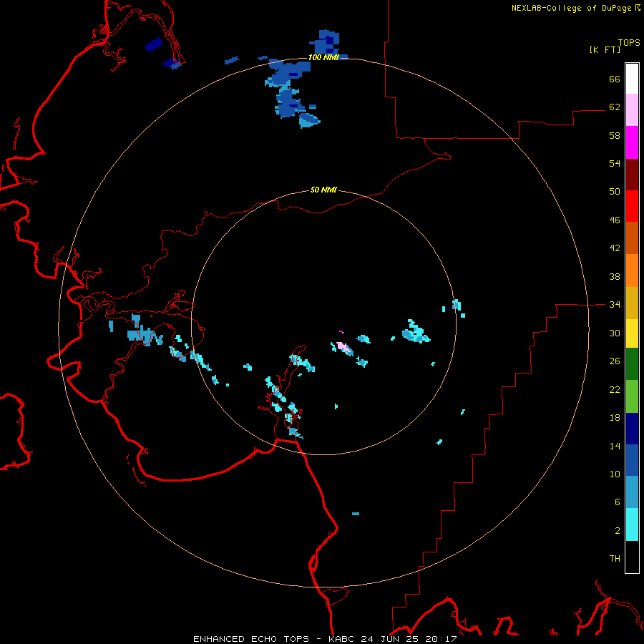Click the legend value "10"
This screenshot has height=644, width=644.
tap(615, 474)
